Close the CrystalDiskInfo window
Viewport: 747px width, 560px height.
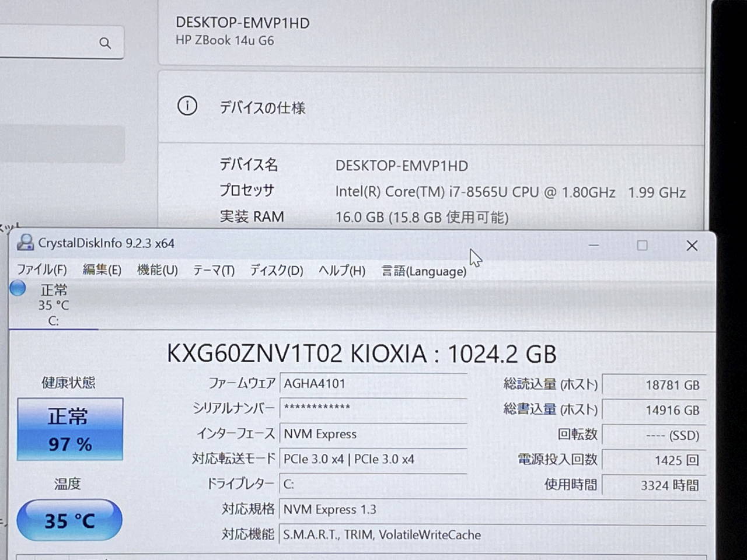(692, 246)
